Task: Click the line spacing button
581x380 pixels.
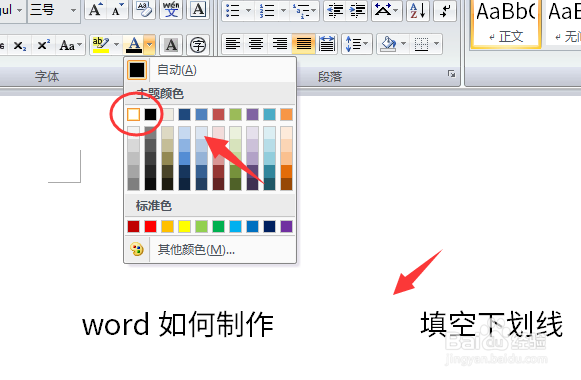Action: click(356, 44)
